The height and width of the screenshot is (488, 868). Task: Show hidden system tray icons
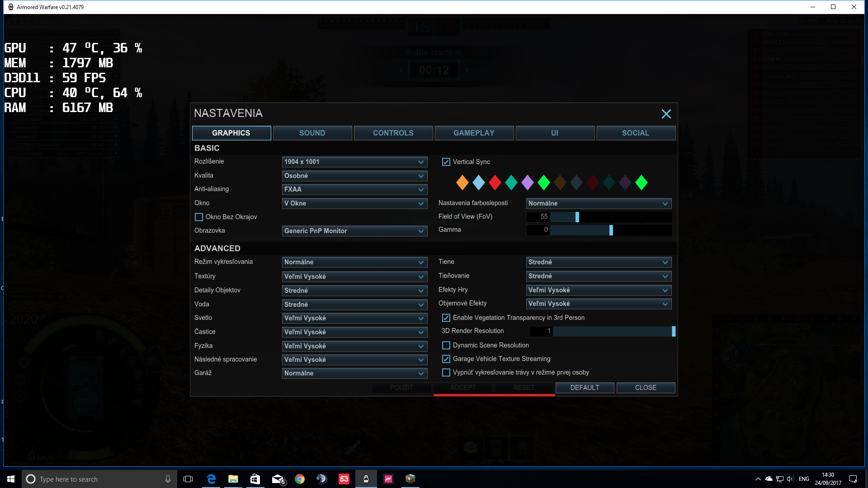[x=758, y=479]
